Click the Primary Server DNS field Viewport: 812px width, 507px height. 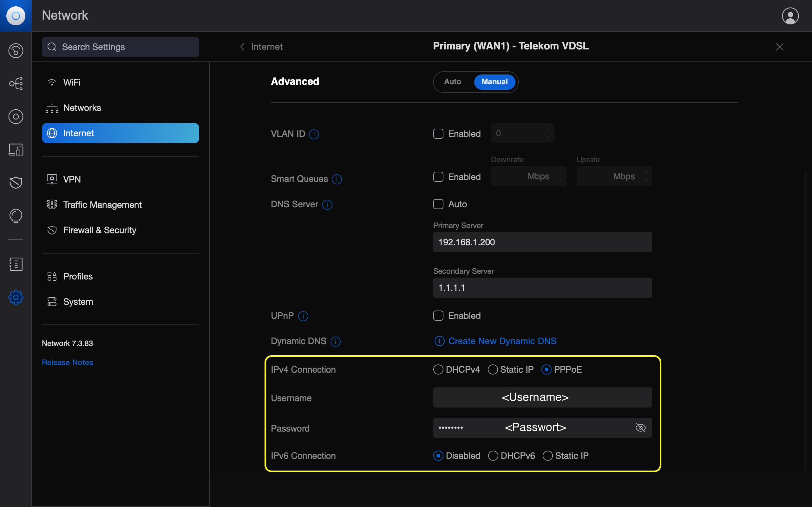tap(542, 242)
